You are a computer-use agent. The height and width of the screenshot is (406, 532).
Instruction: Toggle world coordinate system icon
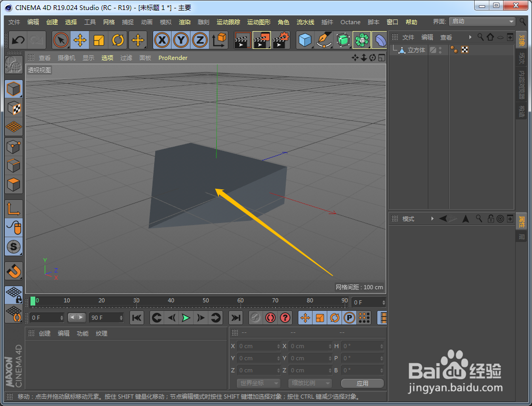pyautogui.click(x=219, y=40)
